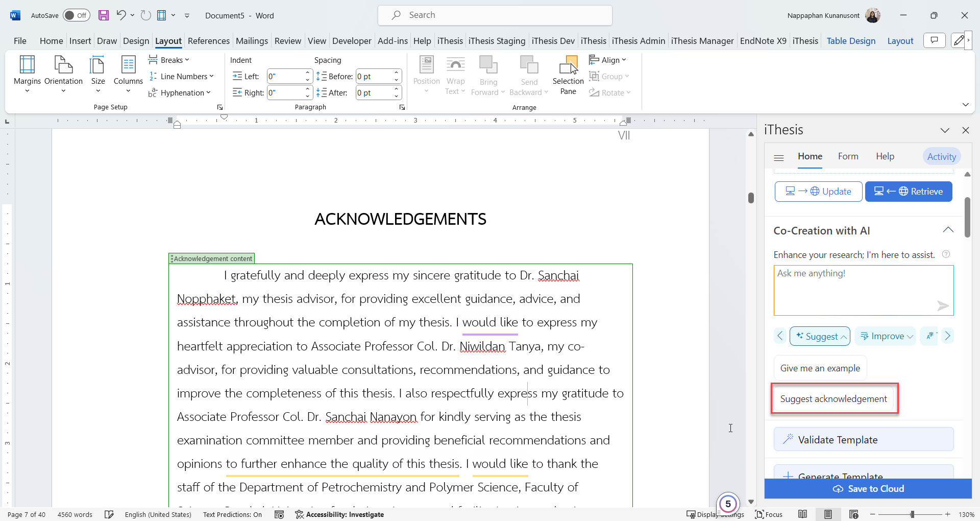This screenshot has height=521, width=980.
Task: Expand the Improve dropdown
Action: click(886, 336)
